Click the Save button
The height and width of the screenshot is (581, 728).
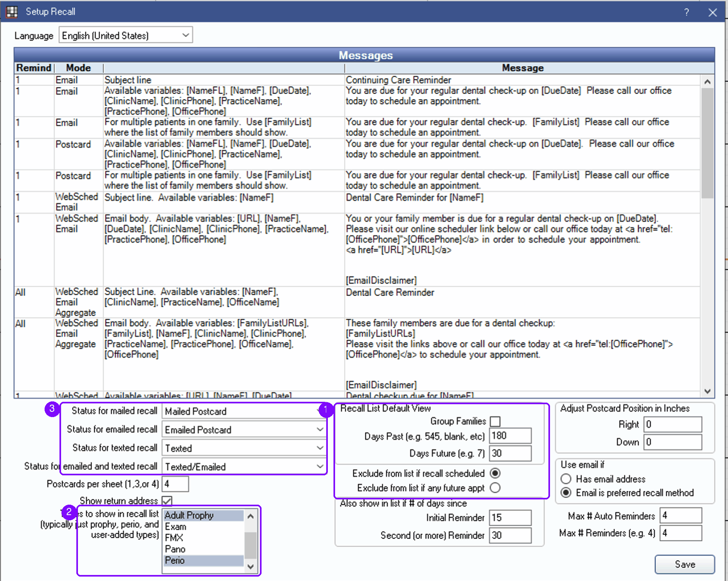(x=685, y=564)
